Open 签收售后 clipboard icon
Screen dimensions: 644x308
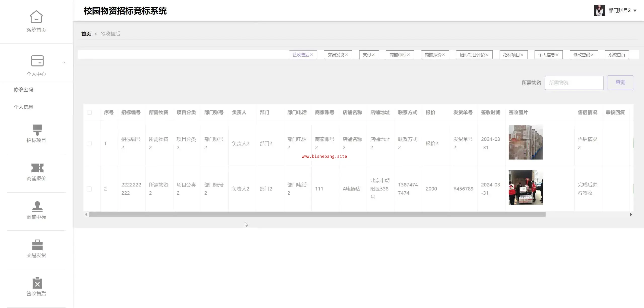(x=37, y=283)
